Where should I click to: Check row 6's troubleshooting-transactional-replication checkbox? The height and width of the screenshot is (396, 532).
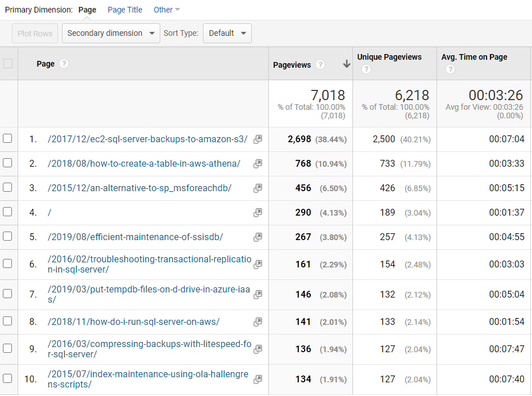pyautogui.click(x=9, y=264)
